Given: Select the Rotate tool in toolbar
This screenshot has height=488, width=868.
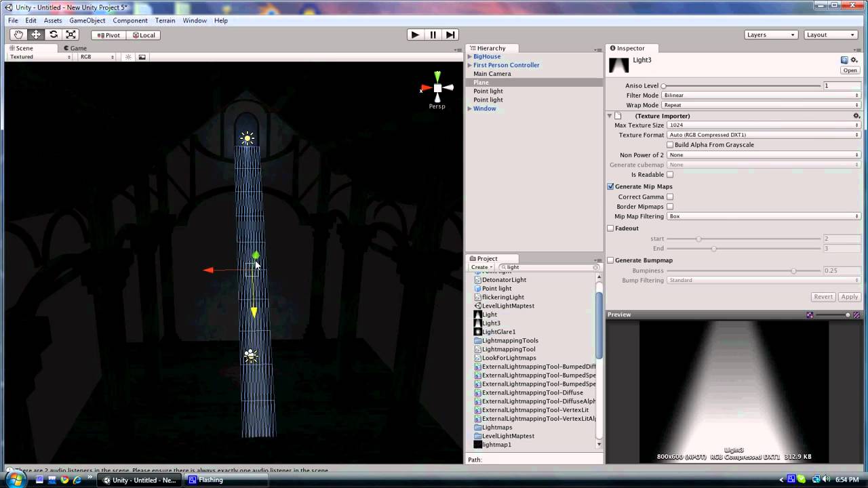Looking at the screenshot, I should 54,35.
